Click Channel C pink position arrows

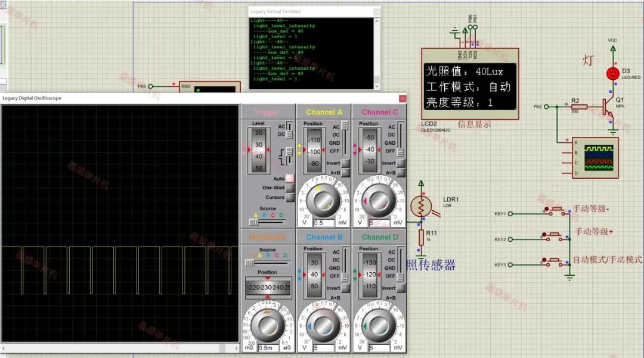(x=355, y=150)
